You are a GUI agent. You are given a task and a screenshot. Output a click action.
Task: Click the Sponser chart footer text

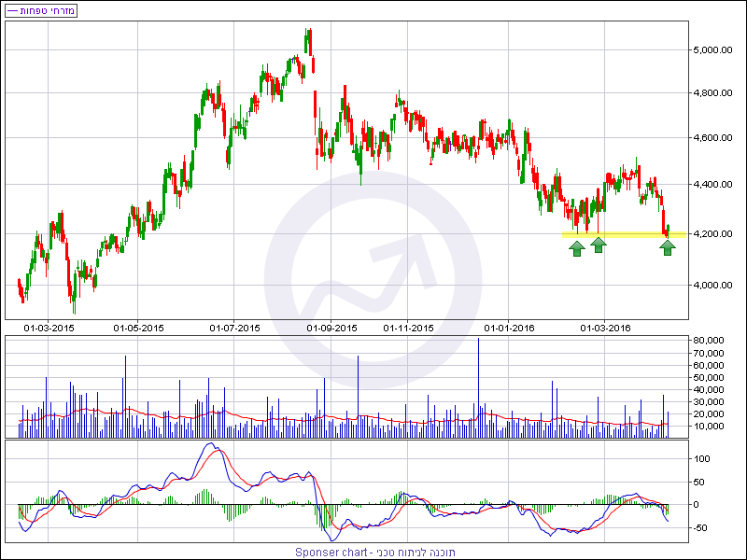(x=374, y=552)
